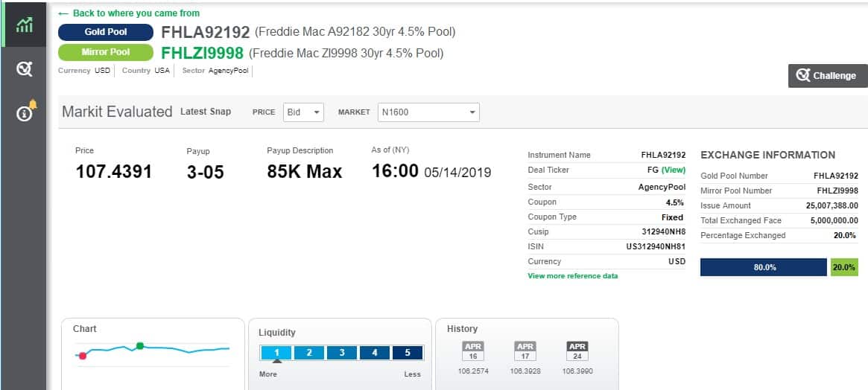Open the chart analytics sidebar icon
The width and height of the screenshot is (868, 390).
pos(24,25)
